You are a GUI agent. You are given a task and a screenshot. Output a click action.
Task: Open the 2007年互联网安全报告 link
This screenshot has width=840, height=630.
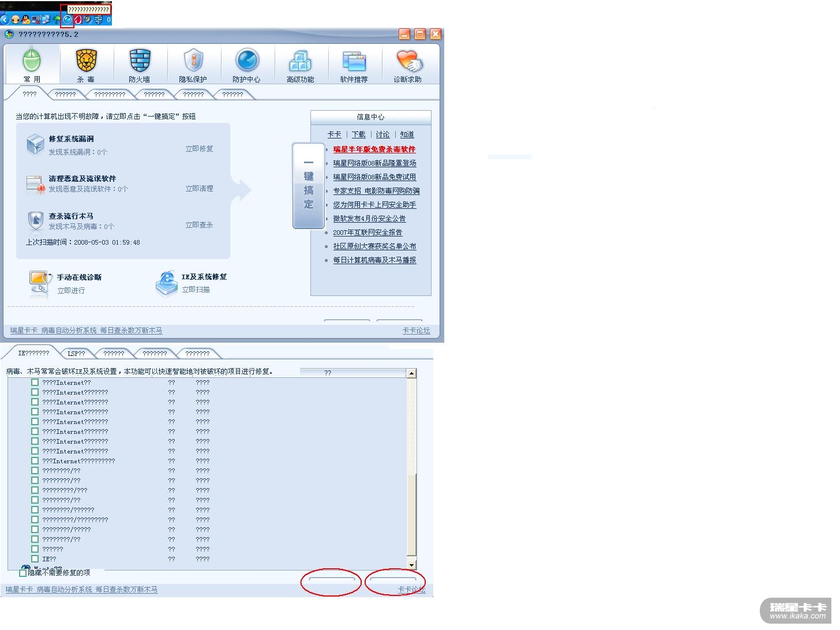click(x=367, y=232)
